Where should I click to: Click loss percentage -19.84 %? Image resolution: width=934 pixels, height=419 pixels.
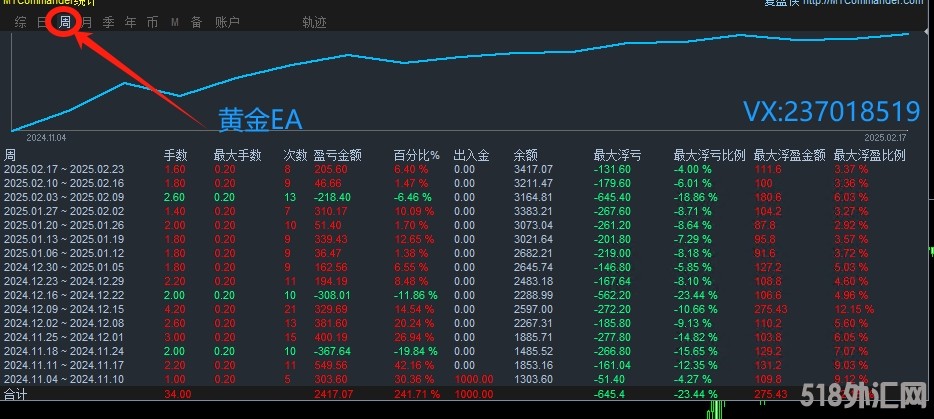tap(415, 351)
